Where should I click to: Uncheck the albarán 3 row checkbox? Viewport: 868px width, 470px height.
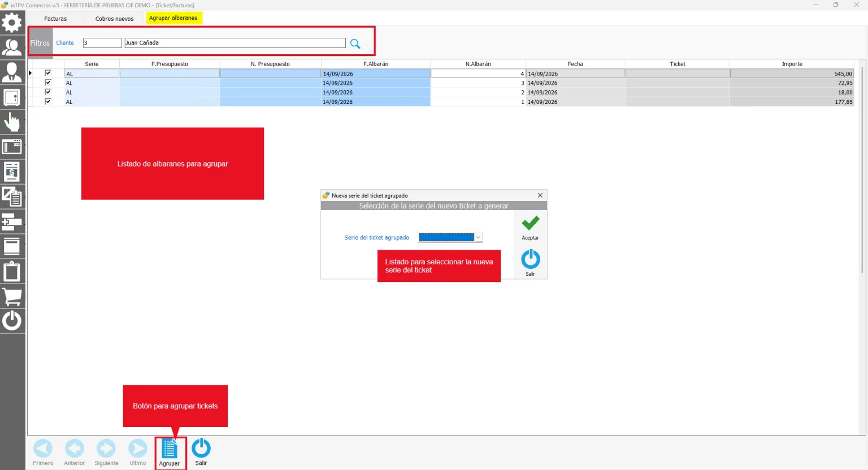click(48, 82)
